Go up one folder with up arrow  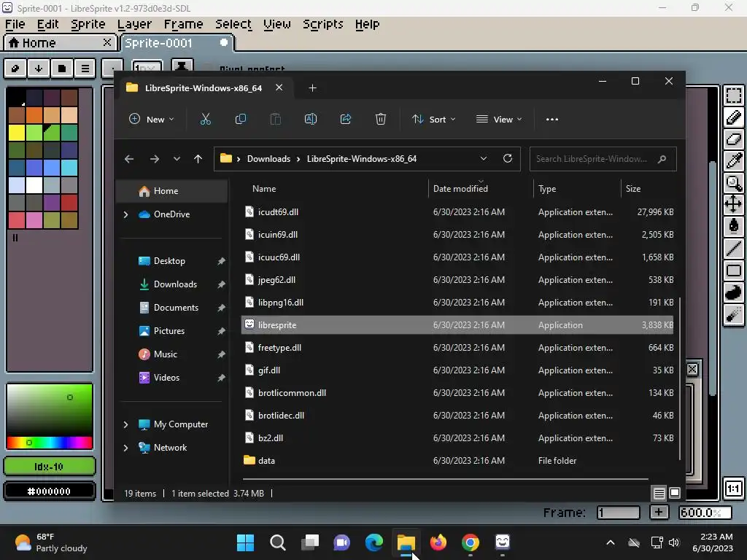(198, 158)
